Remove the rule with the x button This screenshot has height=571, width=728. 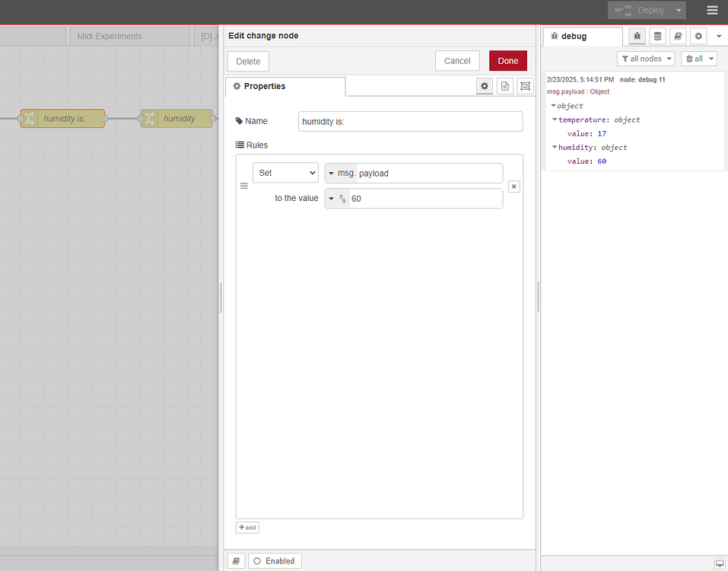[513, 187]
